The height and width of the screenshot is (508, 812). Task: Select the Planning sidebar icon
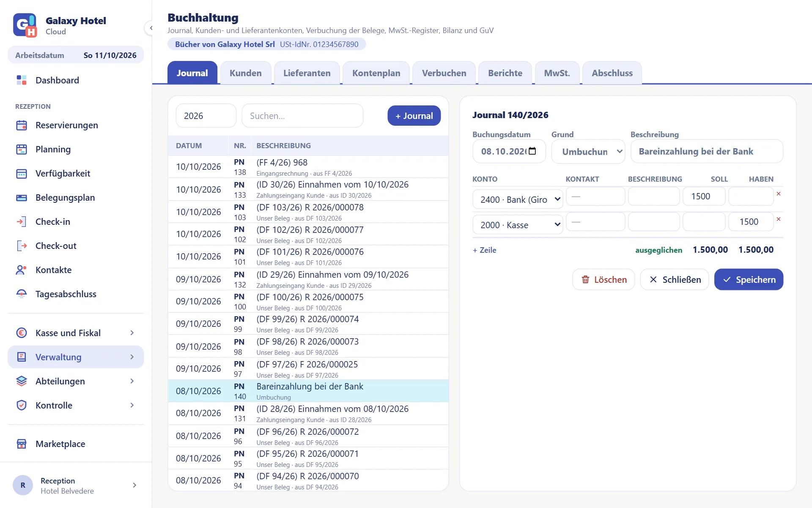[22, 149]
